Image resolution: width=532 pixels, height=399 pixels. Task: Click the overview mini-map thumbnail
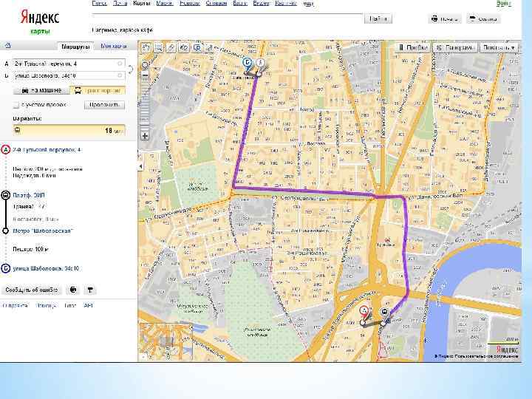[x=166, y=342]
